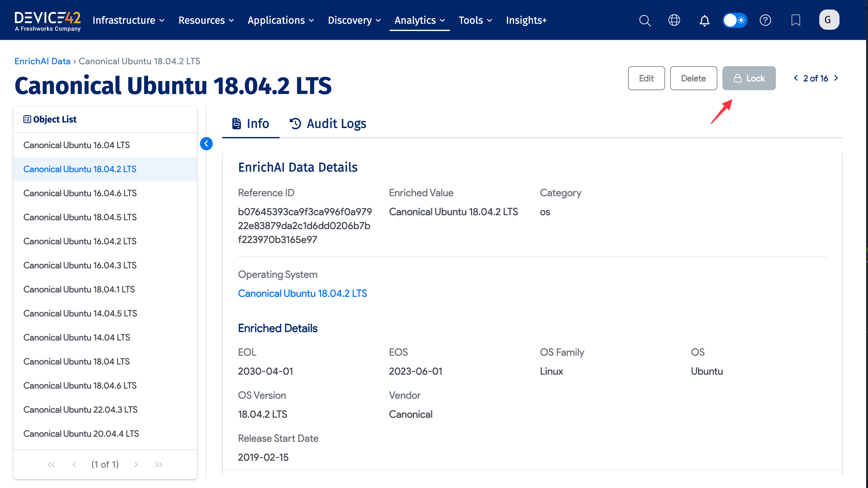This screenshot has height=488, width=868.
Task: Open the notifications bell
Action: coord(704,20)
